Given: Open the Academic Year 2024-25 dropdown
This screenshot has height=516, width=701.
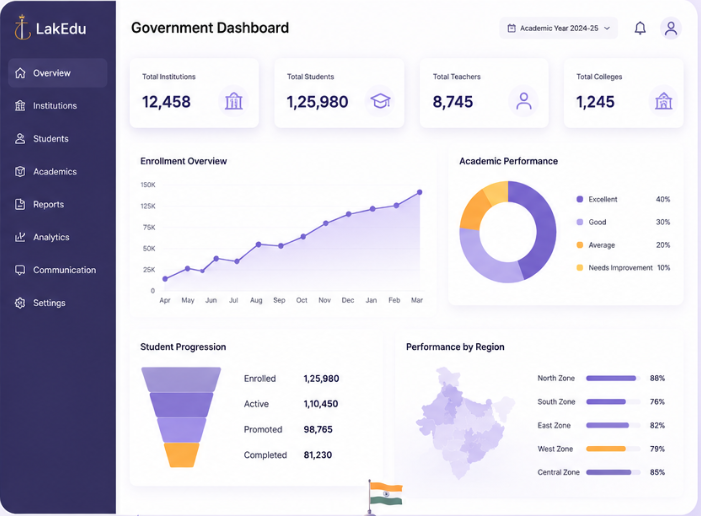Looking at the screenshot, I should click(x=558, y=28).
